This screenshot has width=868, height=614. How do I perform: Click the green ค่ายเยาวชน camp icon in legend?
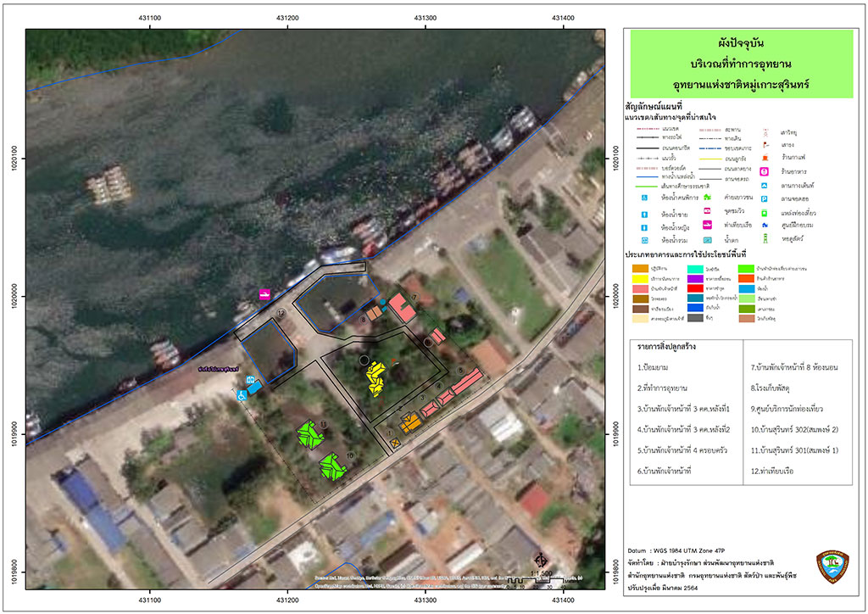707,197
